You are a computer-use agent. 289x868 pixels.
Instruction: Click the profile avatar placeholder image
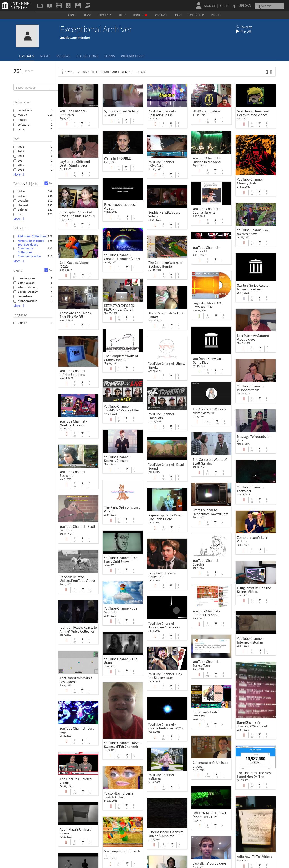tap(28, 36)
